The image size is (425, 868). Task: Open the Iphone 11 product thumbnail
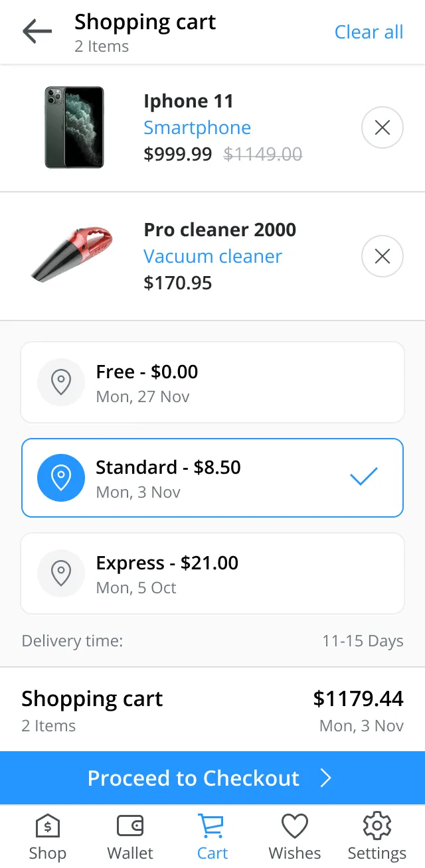coord(74,127)
